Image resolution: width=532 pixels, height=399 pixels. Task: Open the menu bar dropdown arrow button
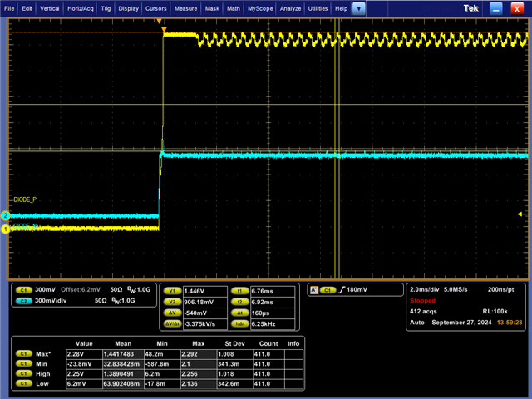pyautogui.click(x=358, y=8)
